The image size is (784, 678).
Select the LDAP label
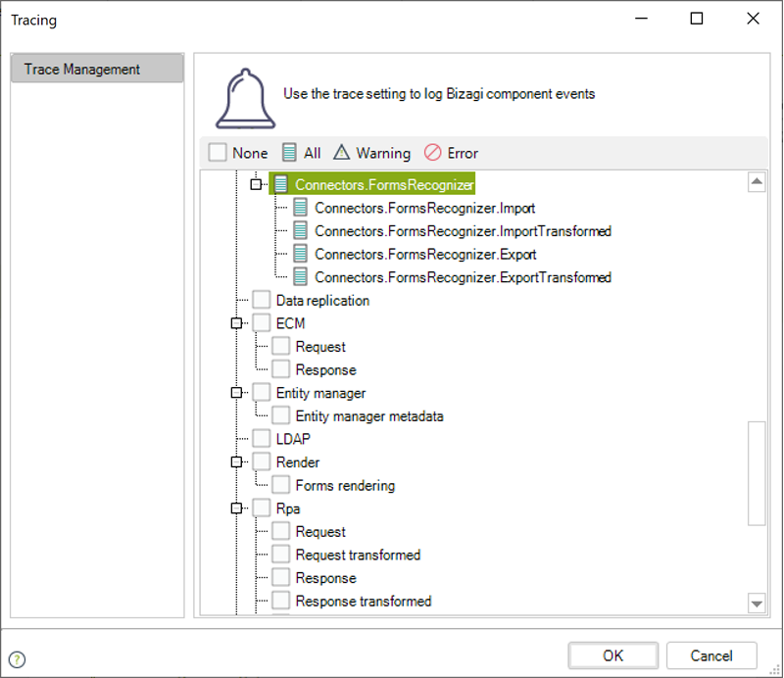(x=293, y=439)
